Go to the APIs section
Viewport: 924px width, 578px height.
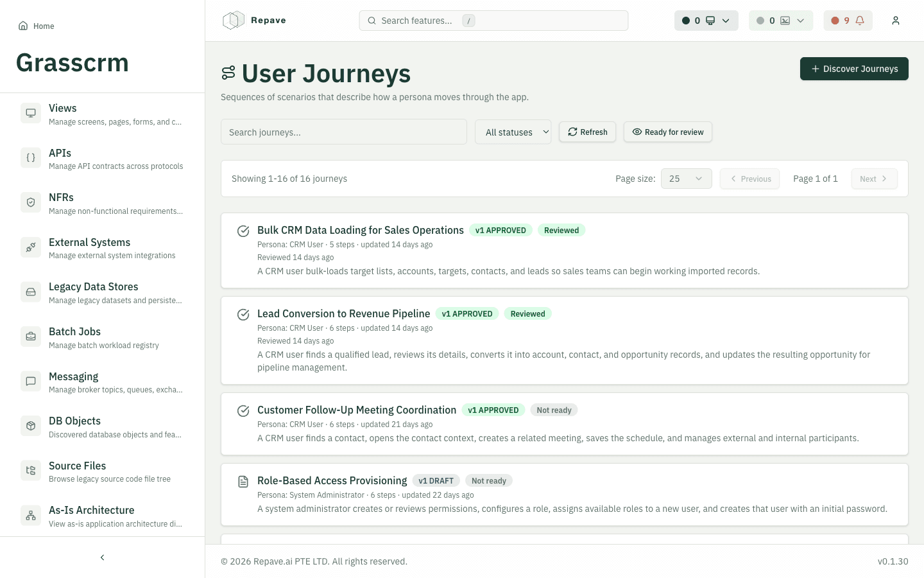click(x=103, y=158)
